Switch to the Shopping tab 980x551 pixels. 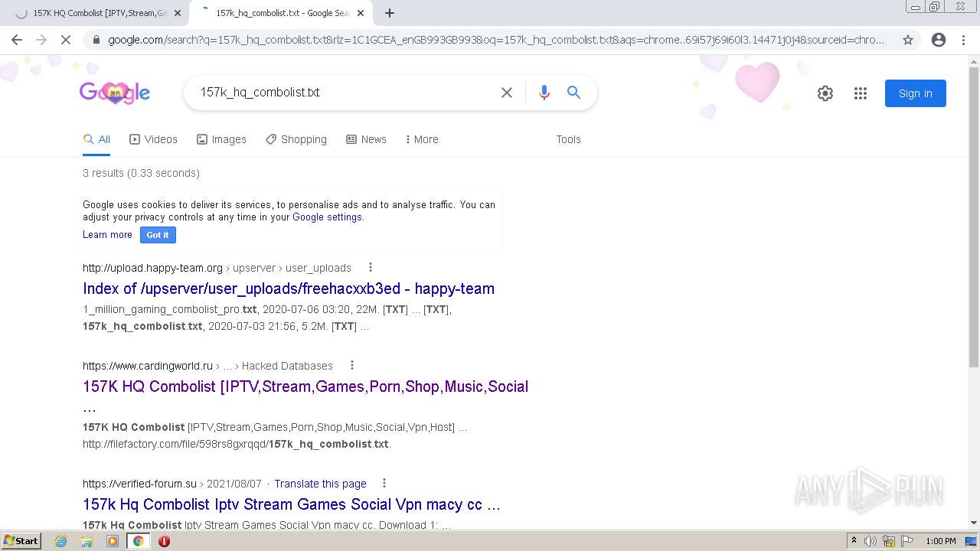click(296, 139)
